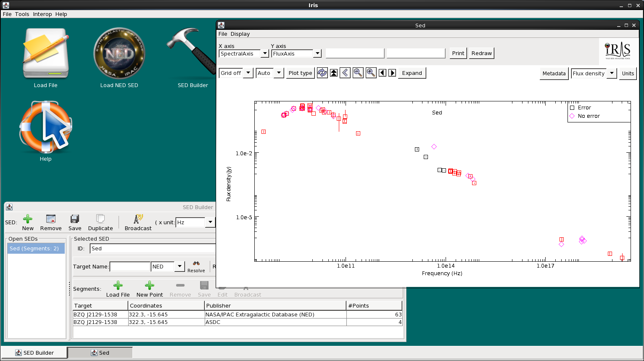The width and height of the screenshot is (644, 361).
Task: Open the X axis SpectralAxis dropdown
Action: coord(265,53)
